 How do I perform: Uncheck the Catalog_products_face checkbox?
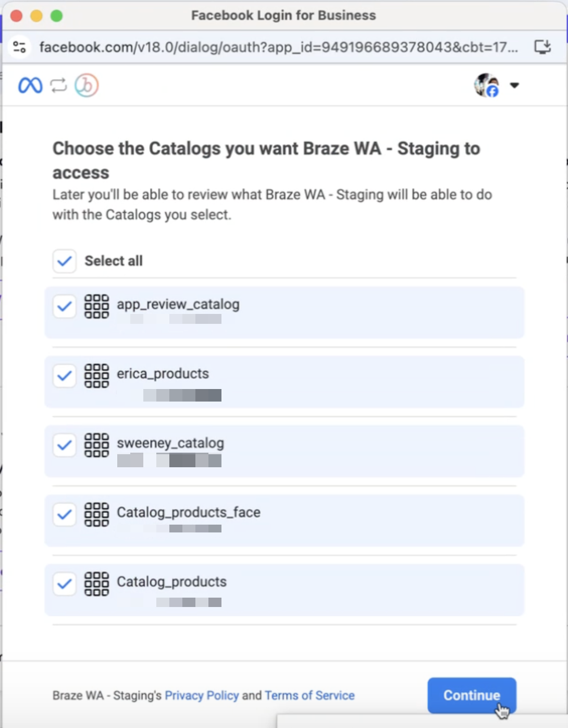click(x=65, y=514)
